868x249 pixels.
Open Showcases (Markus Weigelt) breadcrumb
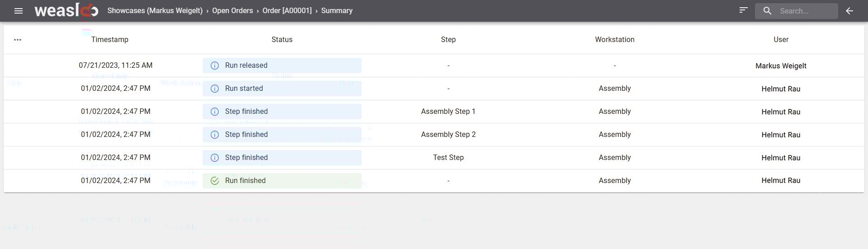[155, 11]
